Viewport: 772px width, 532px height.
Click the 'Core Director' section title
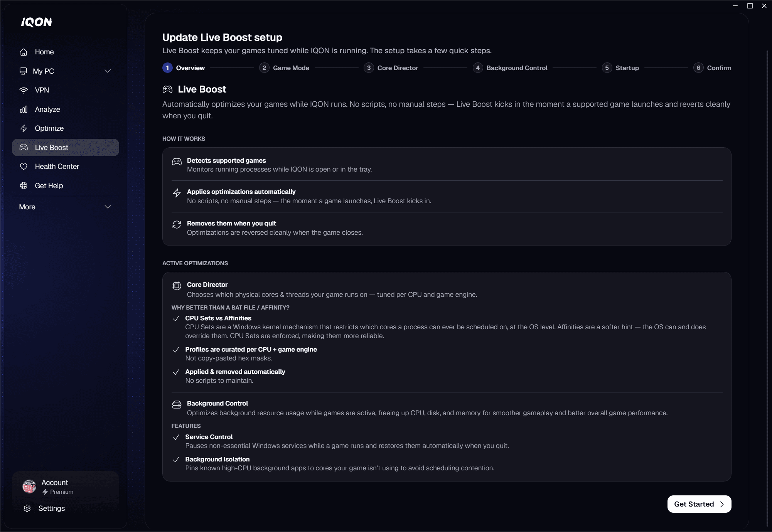207,285
